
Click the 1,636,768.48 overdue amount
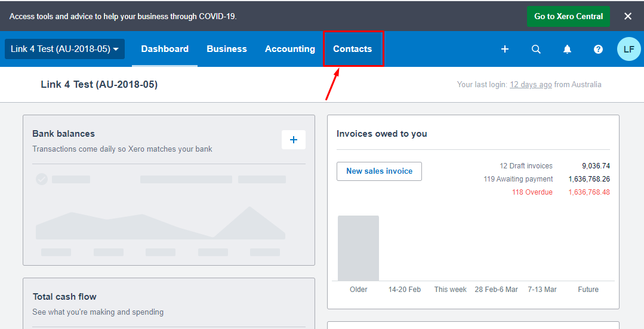point(589,192)
